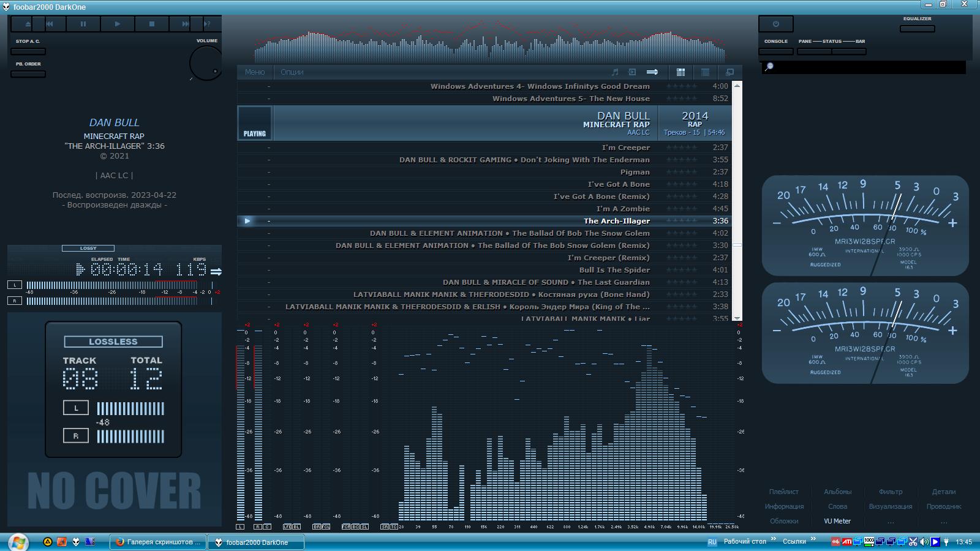This screenshot has height=551, width=980.
Task: Open the Альбомы panel link
Action: click(837, 492)
